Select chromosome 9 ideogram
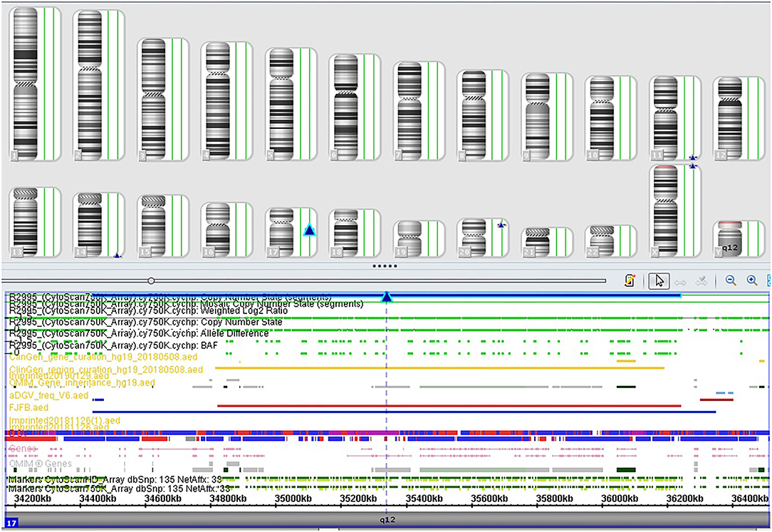 coord(538,117)
